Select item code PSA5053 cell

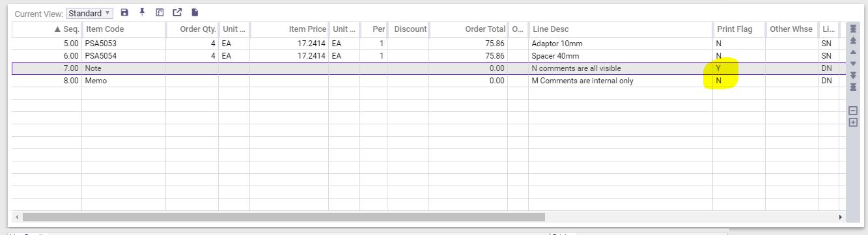click(124, 44)
